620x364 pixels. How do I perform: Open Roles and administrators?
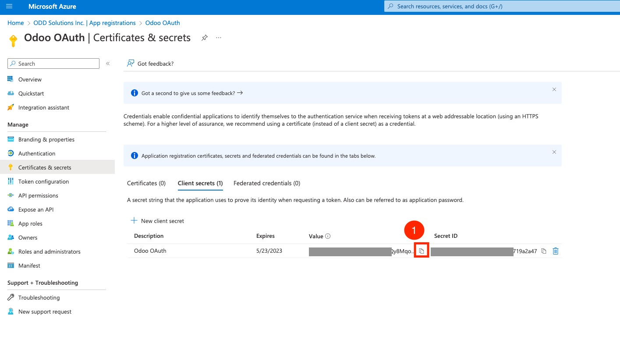pos(50,251)
